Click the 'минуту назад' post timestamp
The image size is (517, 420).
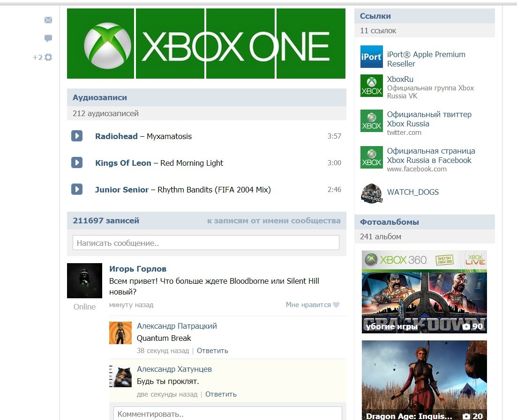point(131,305)
